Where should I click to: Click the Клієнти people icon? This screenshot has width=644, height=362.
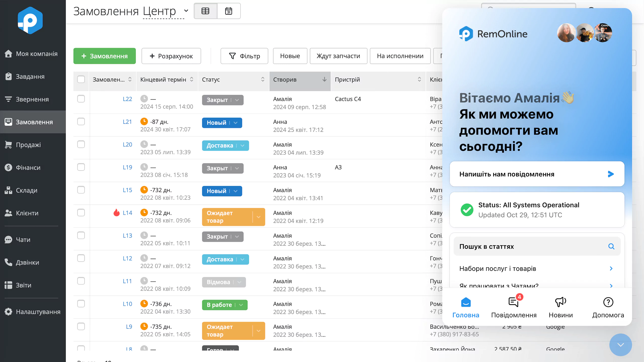[x=8, y=213]
